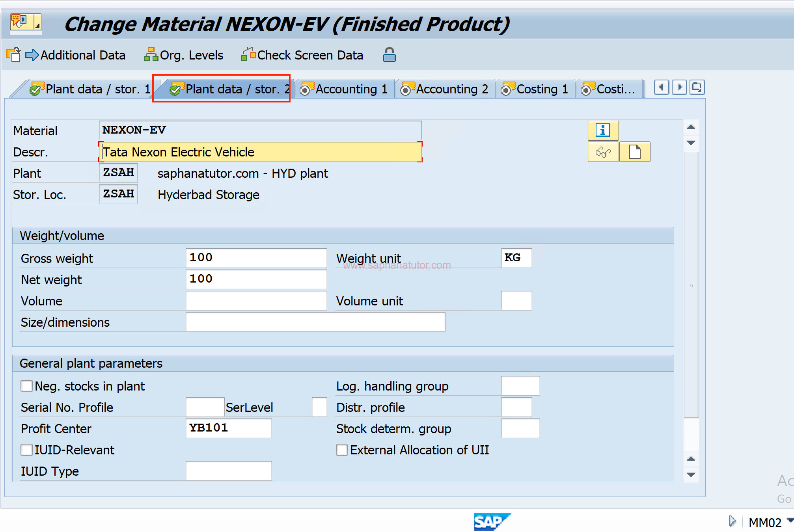Click the Stock determ. group field
Image resolution: width=794 pixels, height=532 pixels.
[x=520, y=428]
